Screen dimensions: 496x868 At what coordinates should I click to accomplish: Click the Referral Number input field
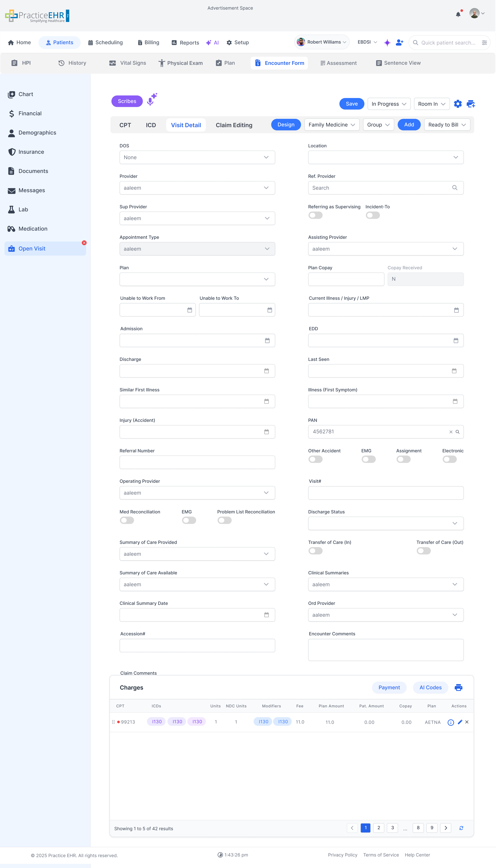pyautogui.click(x=197, y=462)
